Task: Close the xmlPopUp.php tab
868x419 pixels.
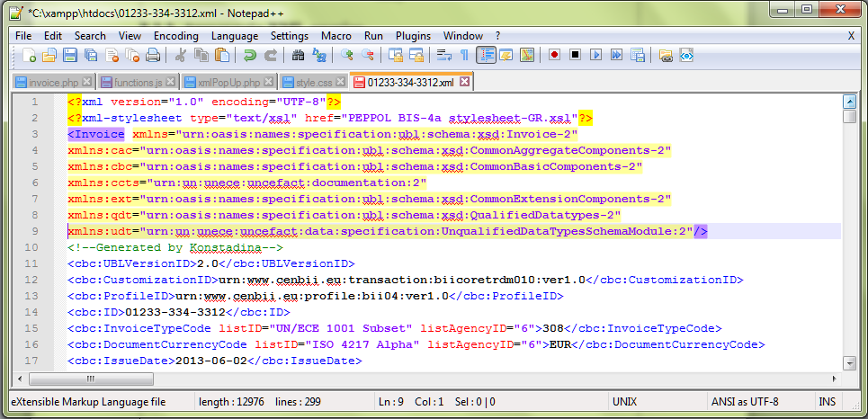Action: pos(268,83)
